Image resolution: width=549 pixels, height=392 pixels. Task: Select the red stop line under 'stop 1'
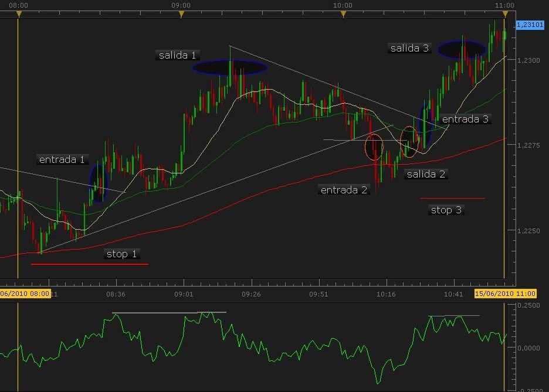click(90, 264)
